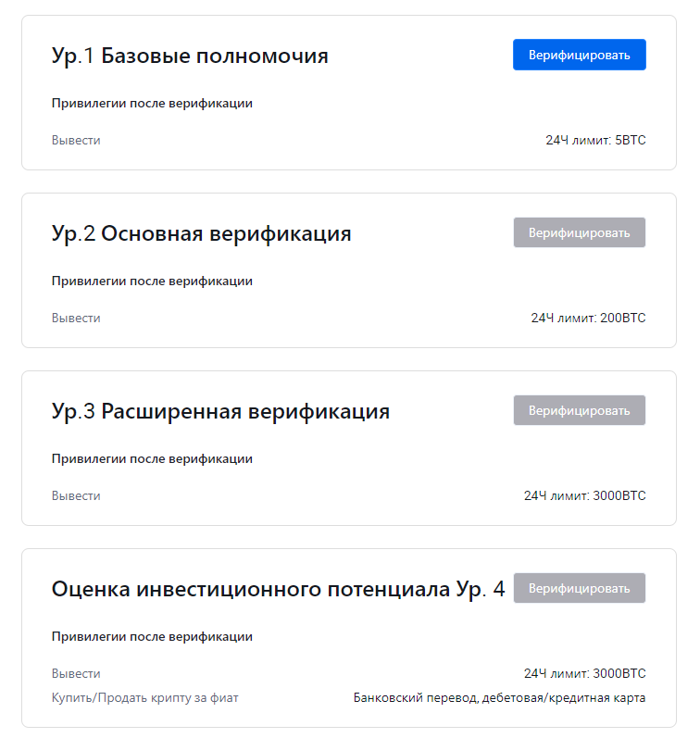Select the Ур.2 Основная верификация heading
This screenshot has height=738, width=700.
[x=202, y=234]
